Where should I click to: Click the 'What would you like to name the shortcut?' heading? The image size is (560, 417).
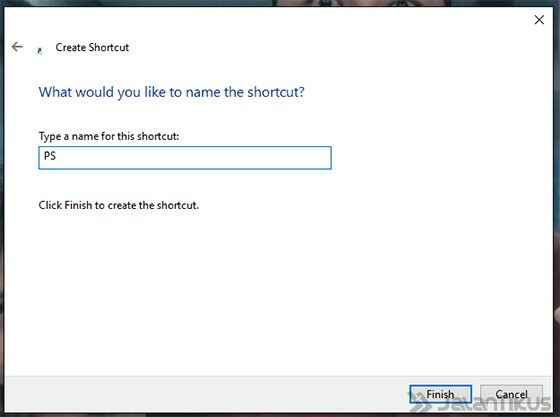pyautogui.click(x=171, y=92)
